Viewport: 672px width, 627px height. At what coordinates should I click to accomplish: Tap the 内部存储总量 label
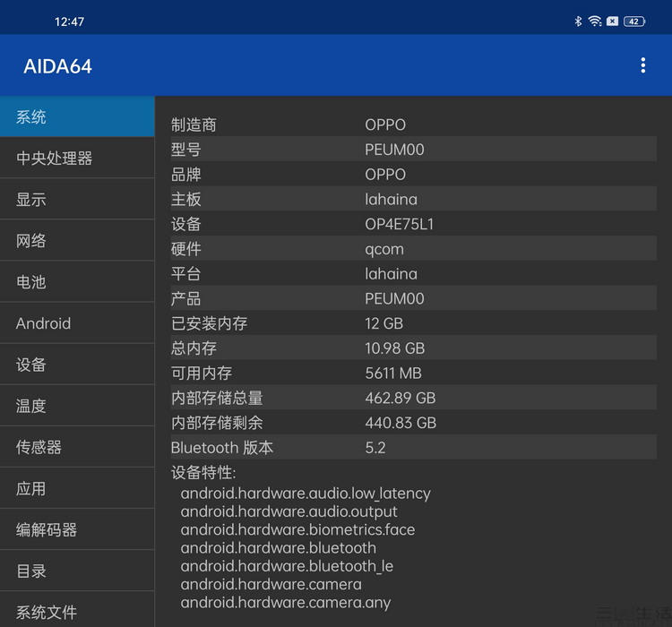click(x=217, y=398)
